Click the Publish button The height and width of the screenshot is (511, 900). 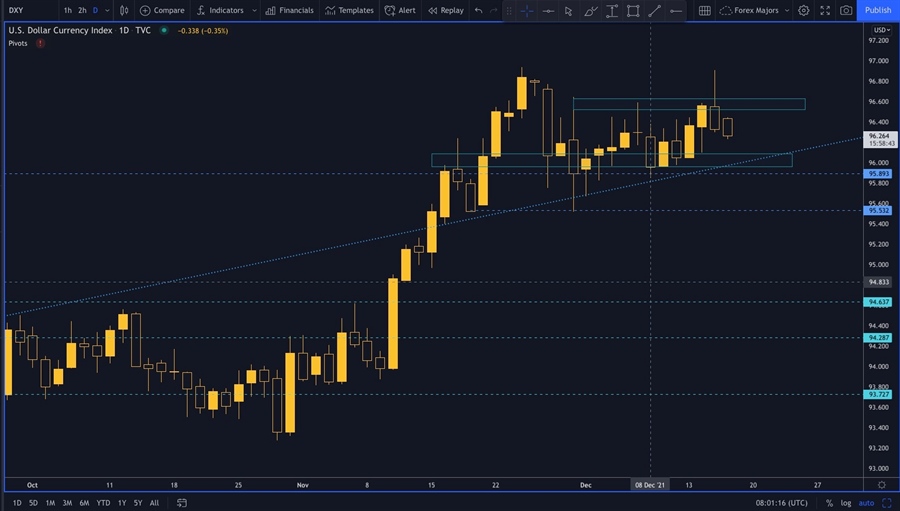point(878,10)
